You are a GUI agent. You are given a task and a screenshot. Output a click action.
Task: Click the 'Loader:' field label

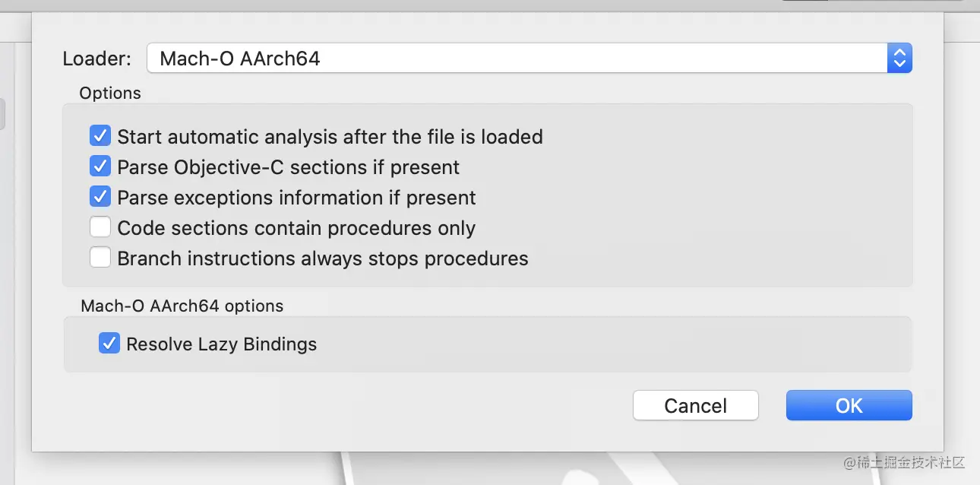[x=96, y=59]
